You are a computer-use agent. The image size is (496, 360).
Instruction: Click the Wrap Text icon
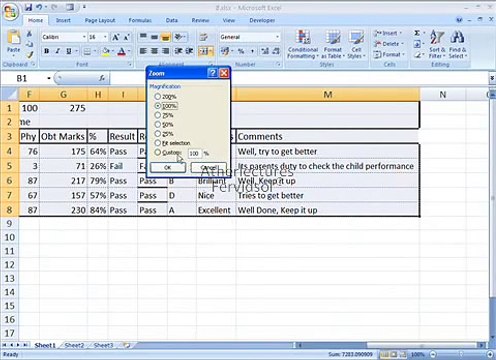203,37
